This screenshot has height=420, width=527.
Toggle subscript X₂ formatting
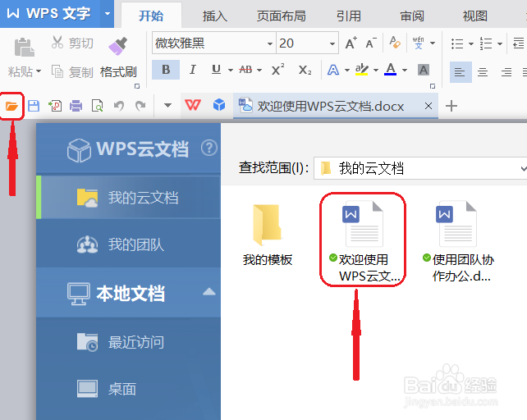tap(305, 70)
